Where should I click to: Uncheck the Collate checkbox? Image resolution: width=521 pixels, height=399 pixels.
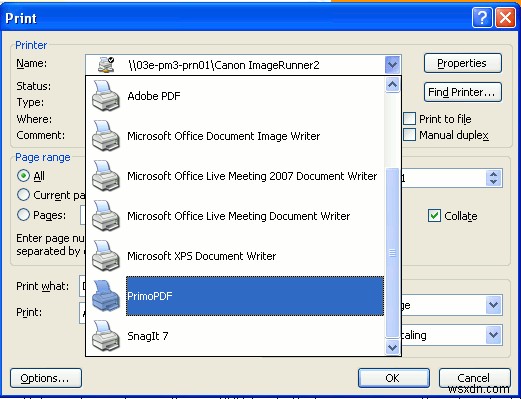(x=434, y=216)
